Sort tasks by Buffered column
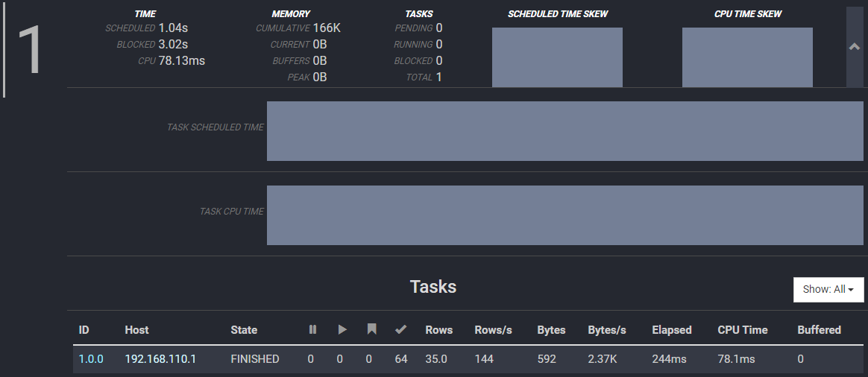The image size is (868, 377). tap(819, 330)
